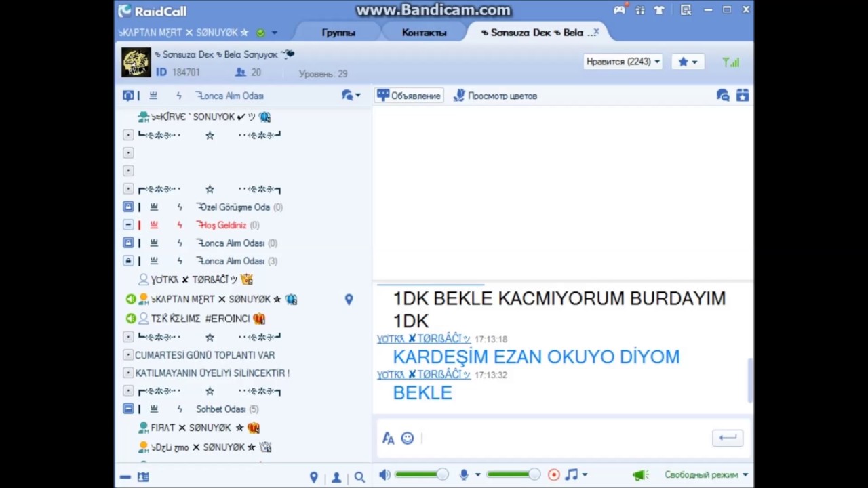The height and width of the screenshot is (488, 868).
Task: Search channels with the magnifier icon
Action: 359,478
